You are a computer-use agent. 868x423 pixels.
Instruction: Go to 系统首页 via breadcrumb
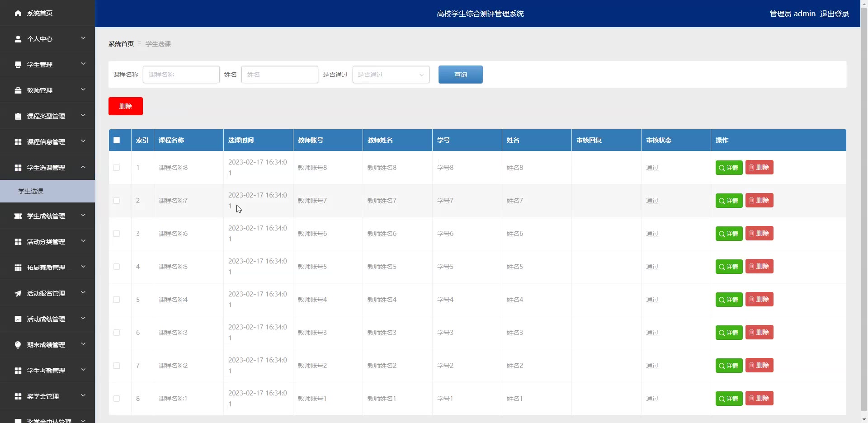pos(121,44)
